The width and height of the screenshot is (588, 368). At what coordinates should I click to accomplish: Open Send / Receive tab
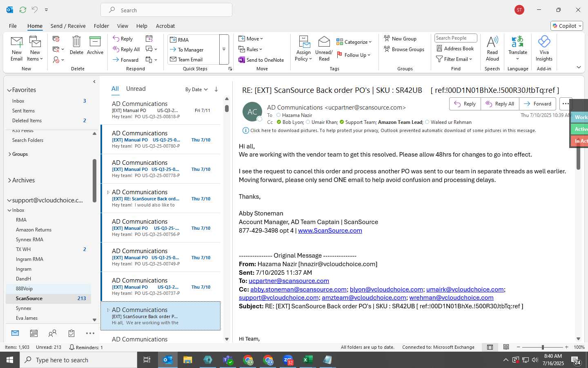coord(68,26)
